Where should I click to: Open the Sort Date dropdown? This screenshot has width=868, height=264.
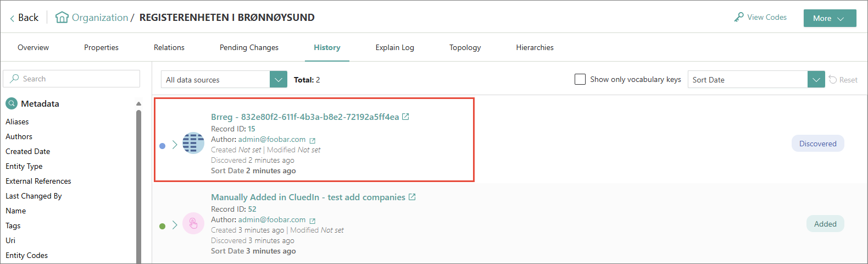(816, 80)
